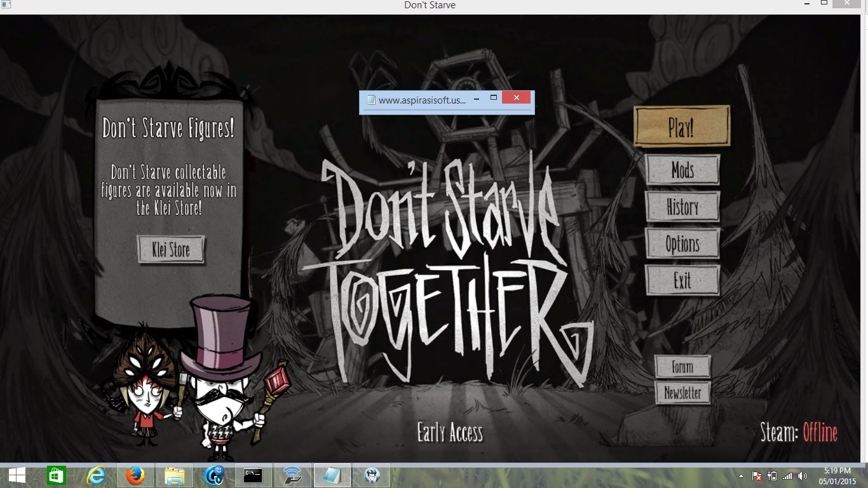Open the Command Prompt taskbar icon
This screenshot has height=488, width=868.
tap(252, 475)
